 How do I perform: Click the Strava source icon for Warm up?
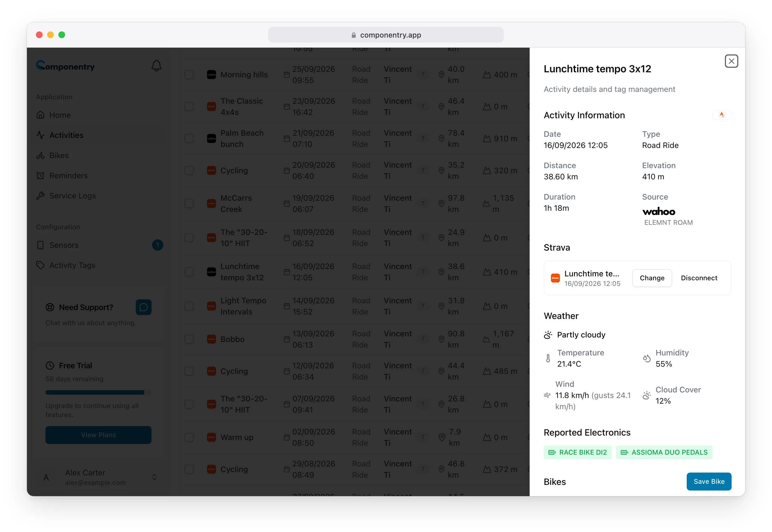[212, 437]
